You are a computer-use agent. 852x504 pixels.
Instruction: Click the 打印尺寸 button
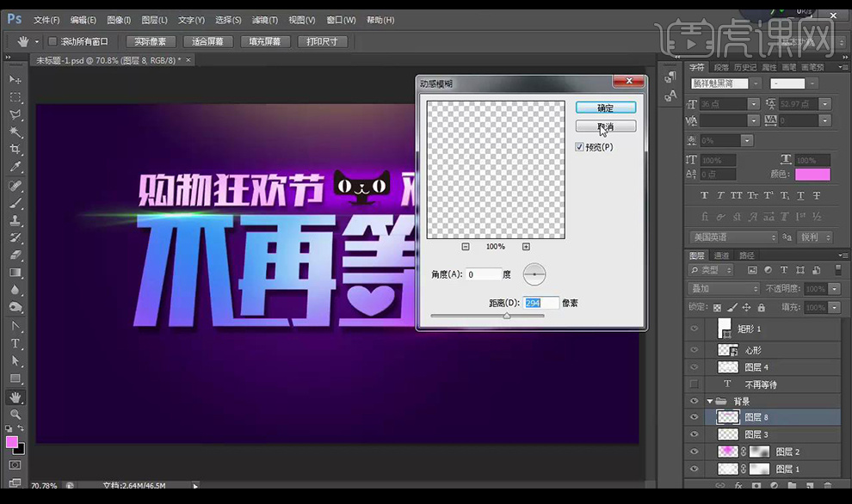(x=322, y=41)
